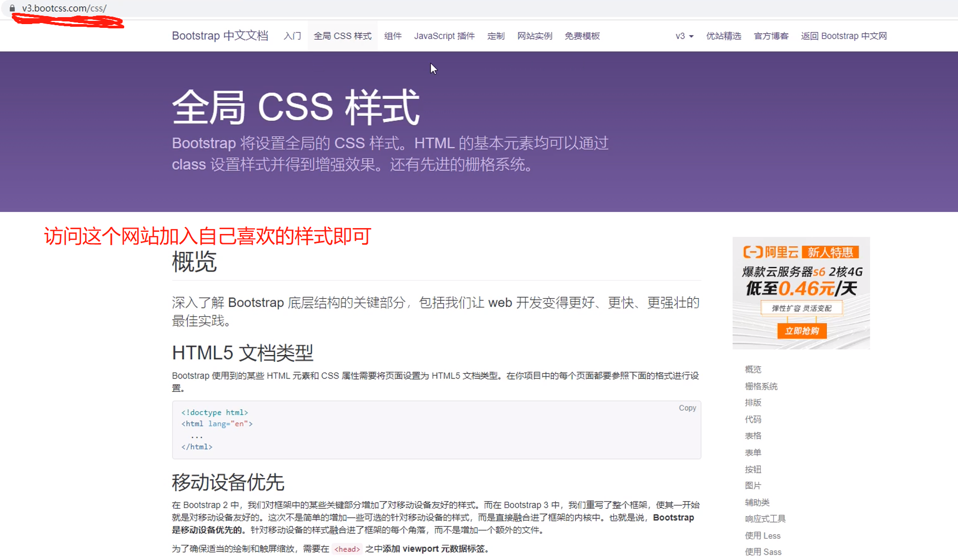Jump to 按钮 in the sidebar

tap(753, 469)
